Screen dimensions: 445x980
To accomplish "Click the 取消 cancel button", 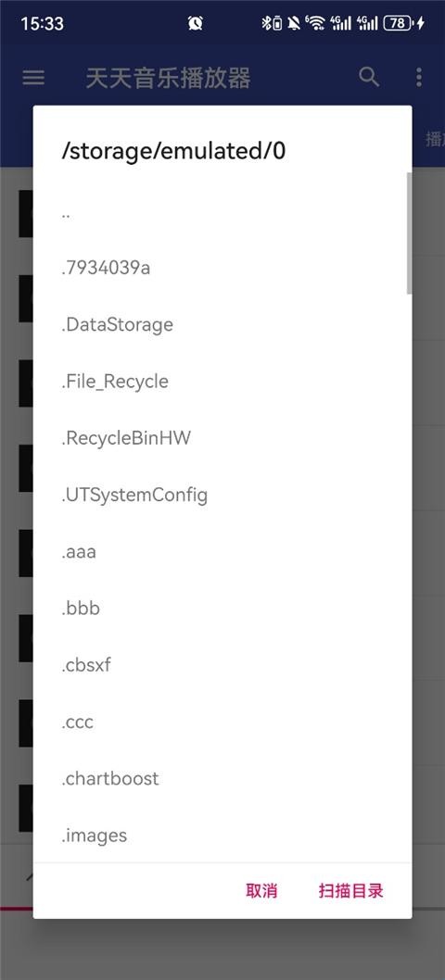I will [x=261, y=891].
